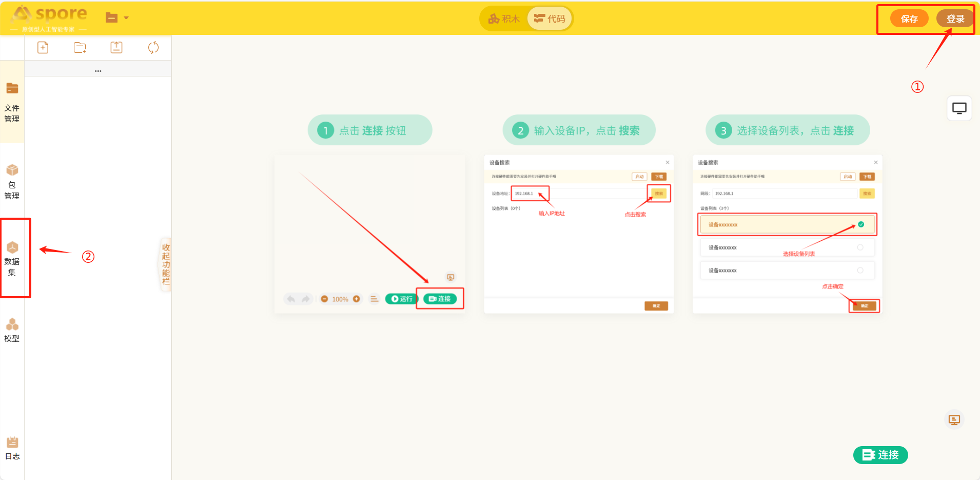Expand the dropdown arrow beside header folder icon
The width and height of the screenshot is (980, 480).
[x=126, y=18]
